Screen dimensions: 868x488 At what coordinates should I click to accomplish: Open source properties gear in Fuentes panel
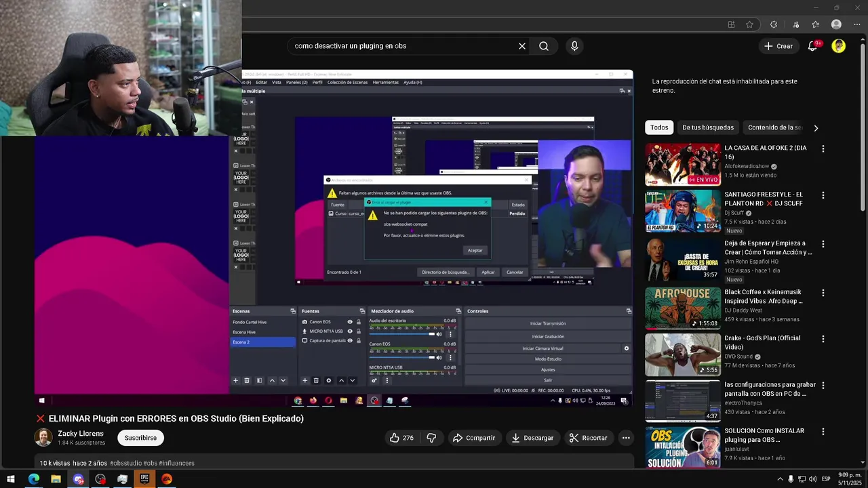coord(329,380)
